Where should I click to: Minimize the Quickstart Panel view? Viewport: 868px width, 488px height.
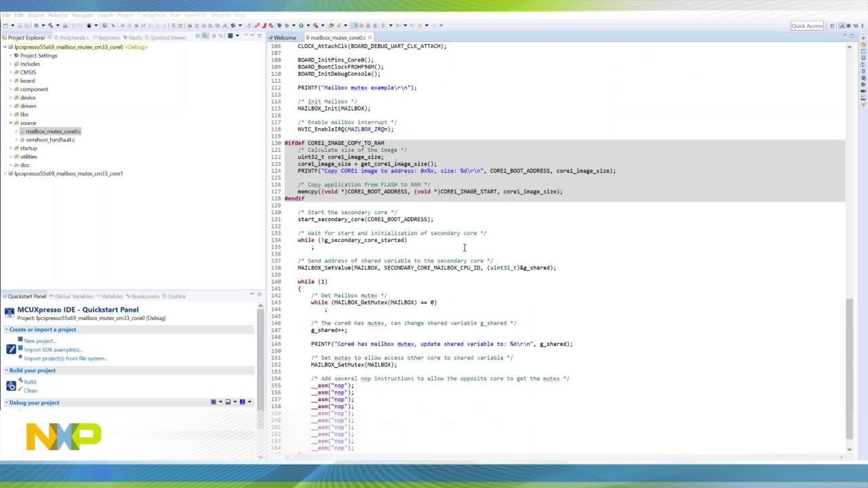coord(252,293)
